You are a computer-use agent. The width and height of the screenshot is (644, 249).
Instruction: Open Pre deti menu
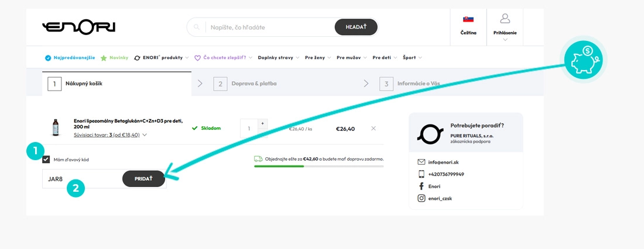[385, 58]
